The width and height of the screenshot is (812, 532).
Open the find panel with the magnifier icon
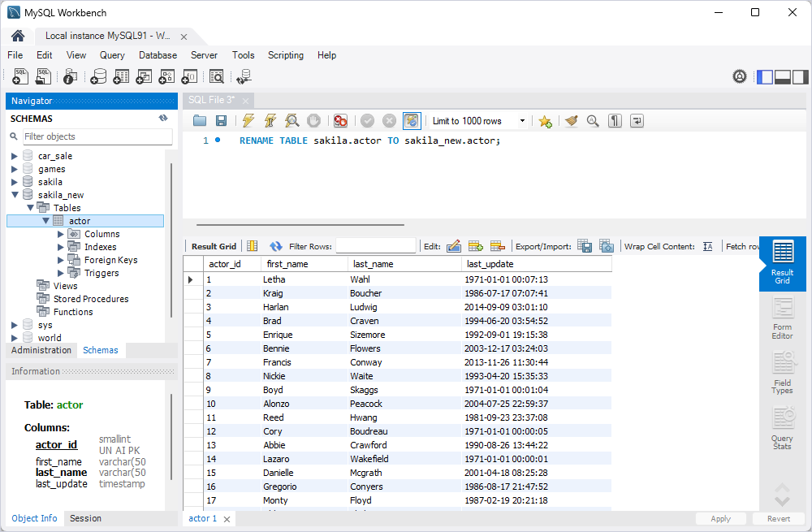coord(593,121)
